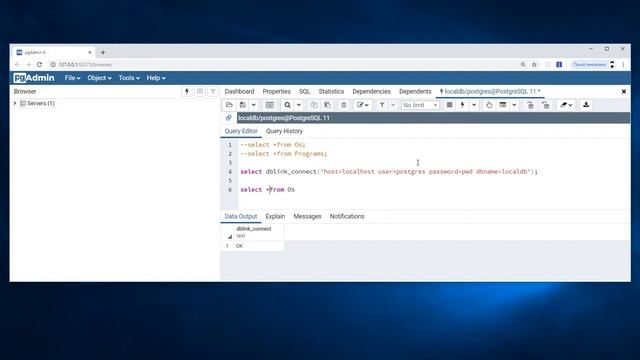
Task: Open the Execute options dropdown arrow
Action: click(x=474, y=105)
